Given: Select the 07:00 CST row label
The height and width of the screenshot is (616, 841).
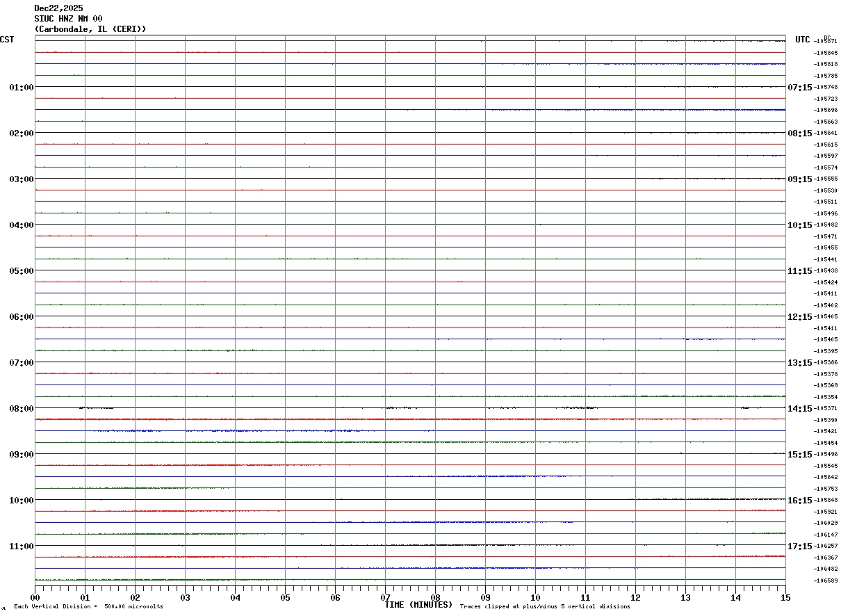Looking at the screenshot, I should click(x=22, y=362).
